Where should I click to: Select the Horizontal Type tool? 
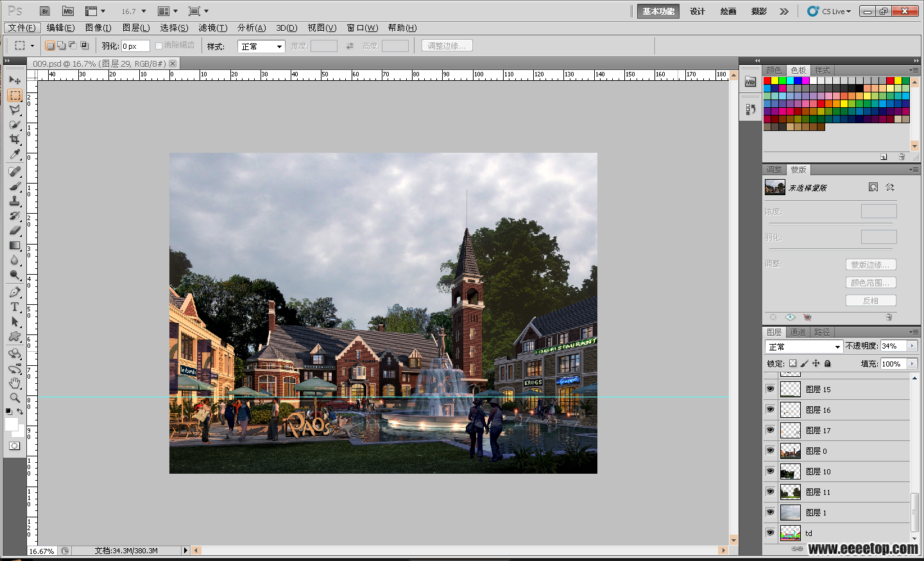[15, 307]
